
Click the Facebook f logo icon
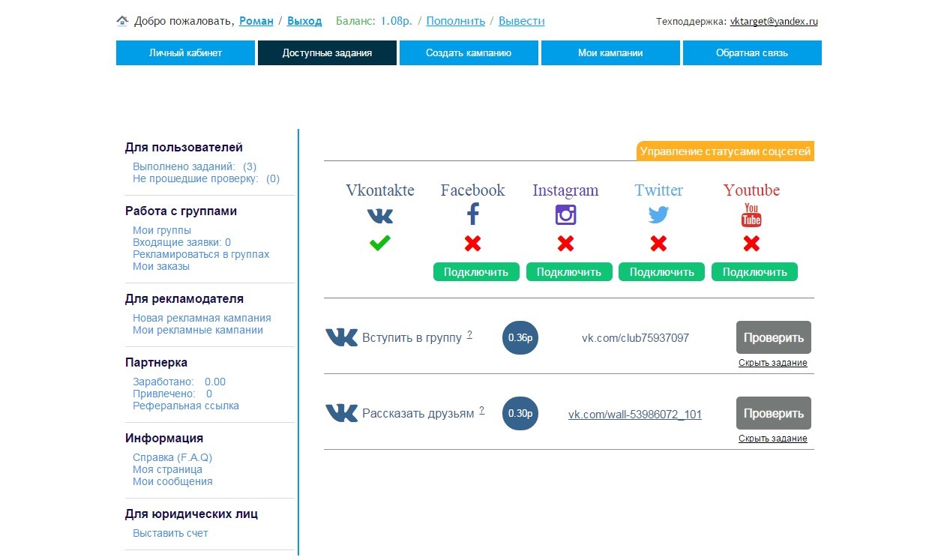(473, 215)
